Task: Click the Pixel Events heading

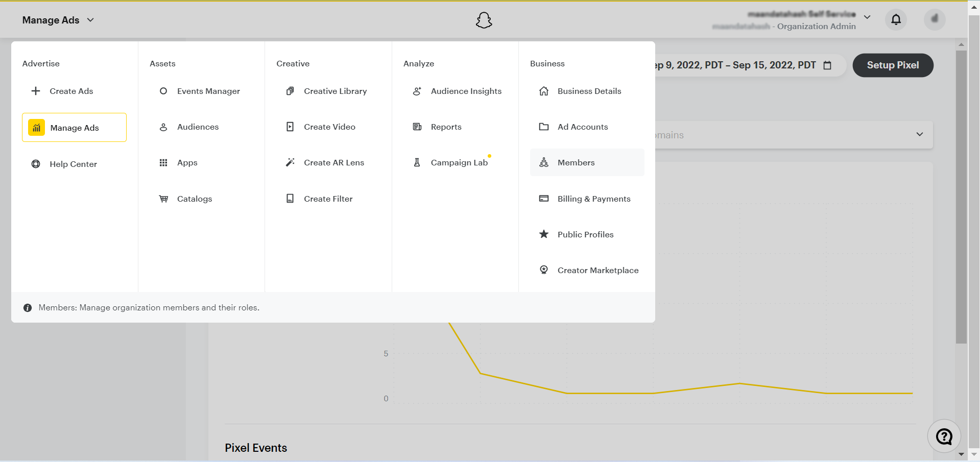Action: click(x=256, y=448)
